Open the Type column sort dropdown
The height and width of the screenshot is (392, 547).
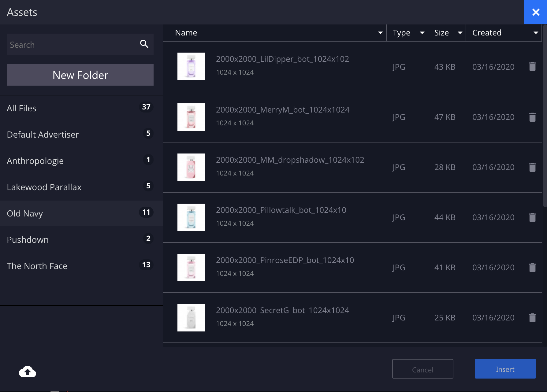tap(422, 33)
